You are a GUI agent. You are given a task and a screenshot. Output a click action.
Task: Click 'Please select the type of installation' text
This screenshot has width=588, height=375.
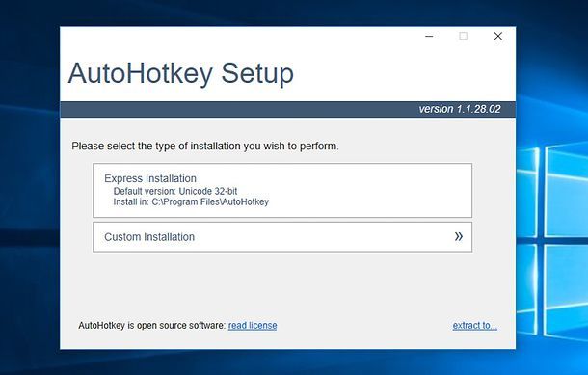(x=205, y=146)
